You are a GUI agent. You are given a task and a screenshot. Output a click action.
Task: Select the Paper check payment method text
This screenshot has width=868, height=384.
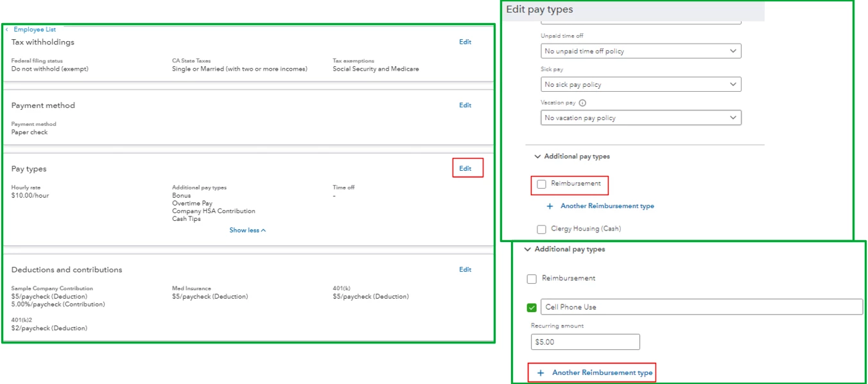(30, 132)
